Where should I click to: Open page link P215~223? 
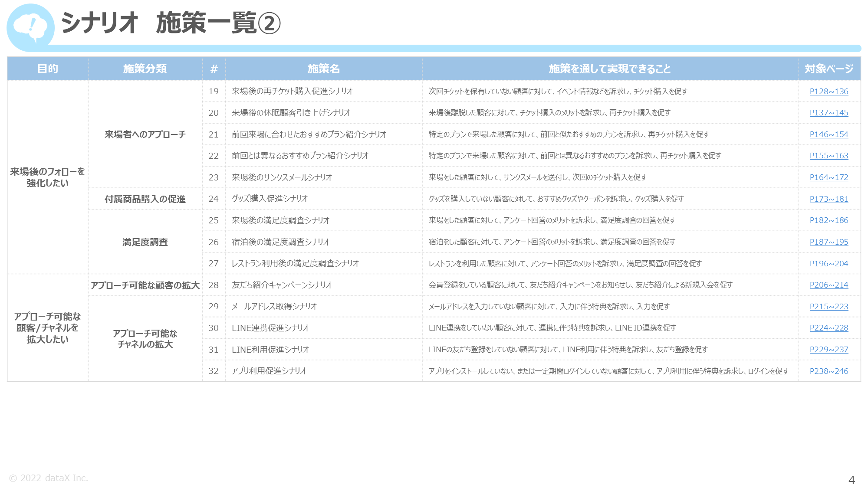coord(829,307)
